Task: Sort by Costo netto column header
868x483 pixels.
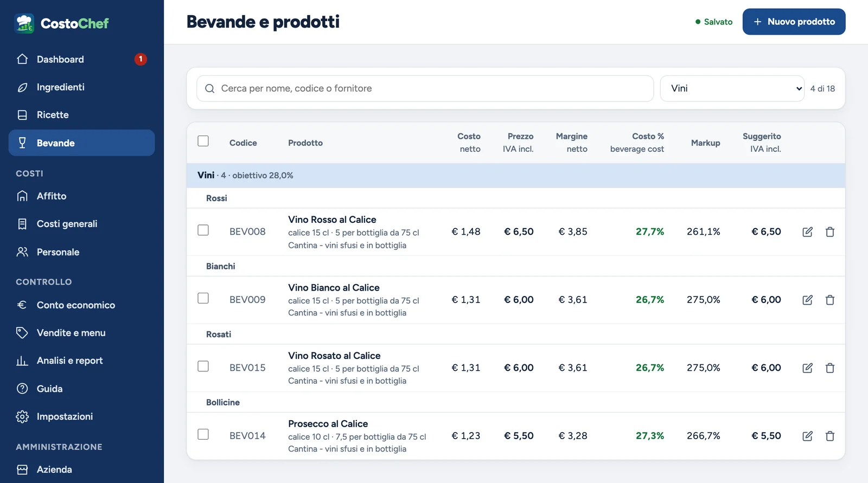Action: (x=469, y=143)
